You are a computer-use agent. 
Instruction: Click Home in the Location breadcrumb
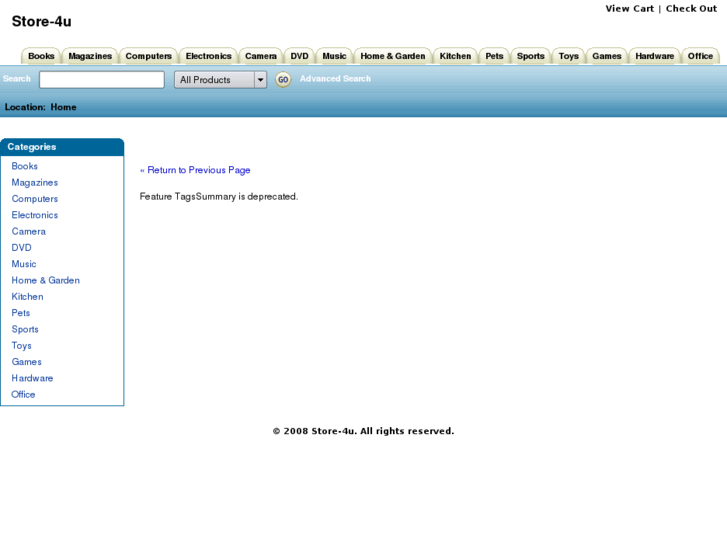coord(64,107)
